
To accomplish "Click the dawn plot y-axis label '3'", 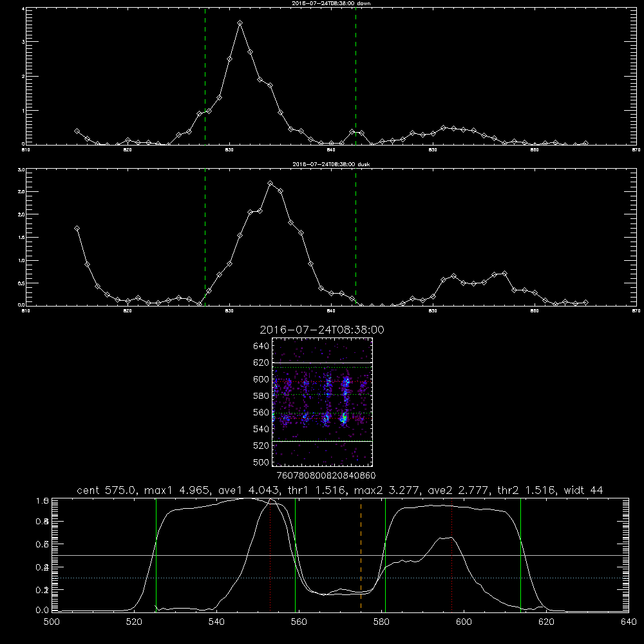I will 23,42.
